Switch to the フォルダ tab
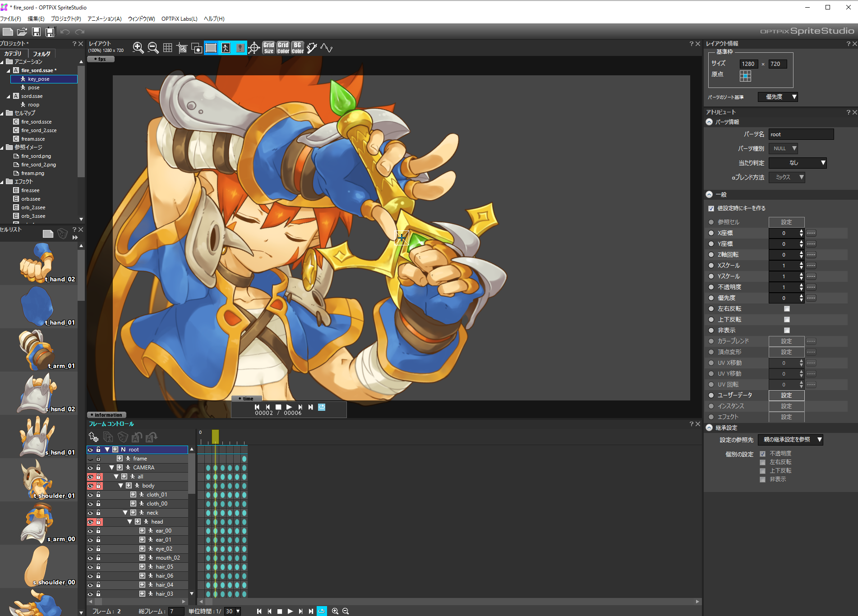This screenshot has height=616, width=858. coord(42,54)
